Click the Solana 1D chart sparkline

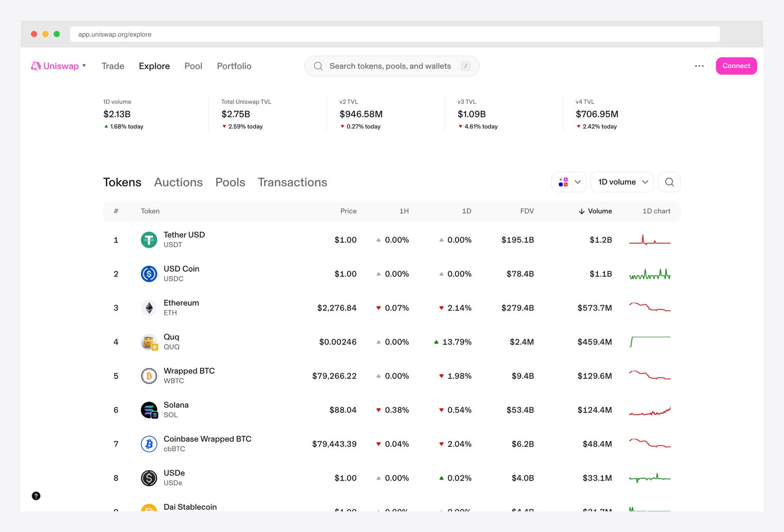tap(650, 411)
